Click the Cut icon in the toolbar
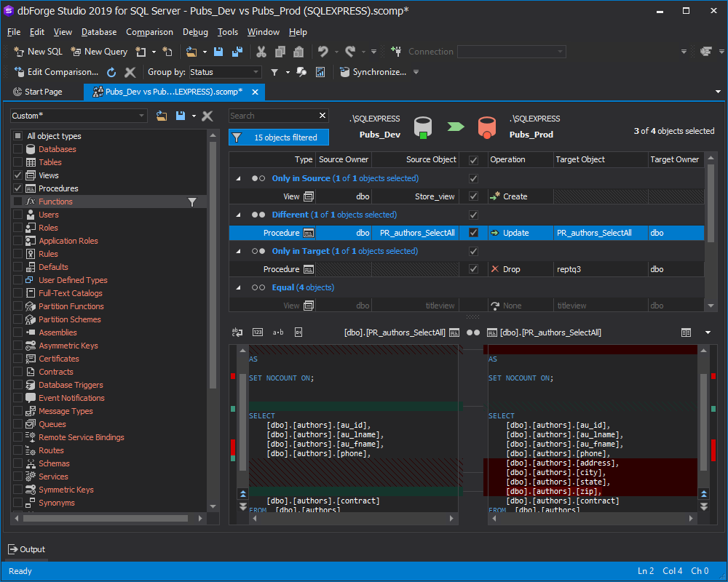This screenshot has width=728, height=582. click(261, 52)
